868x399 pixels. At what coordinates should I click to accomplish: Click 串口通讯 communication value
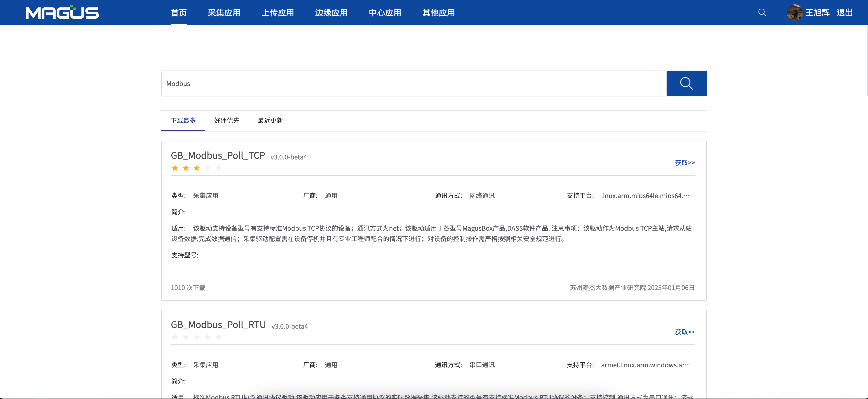click(482, 365)
